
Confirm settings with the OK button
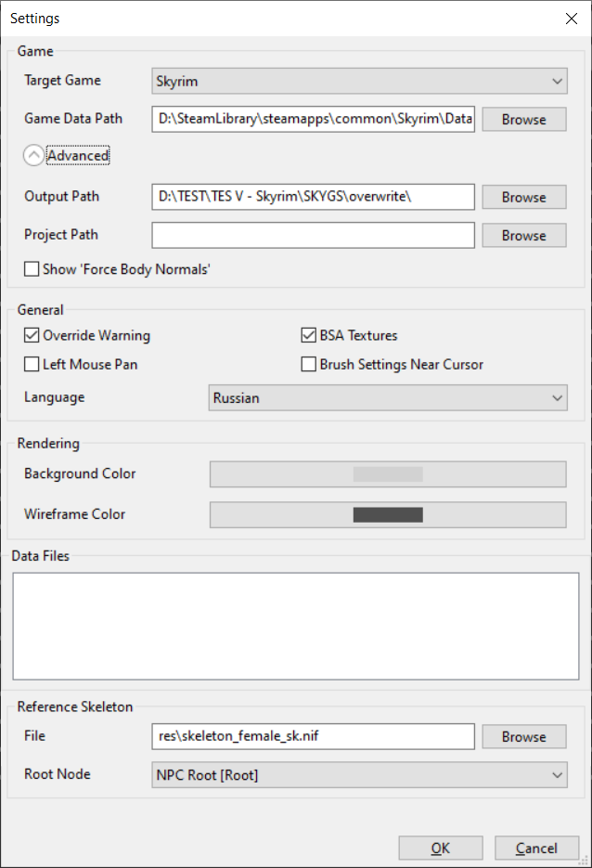(440, 848)
